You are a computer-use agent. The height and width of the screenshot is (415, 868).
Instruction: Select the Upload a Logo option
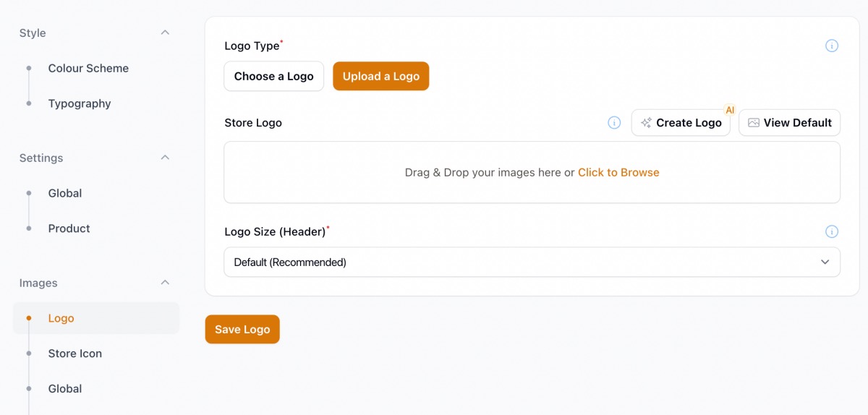point(381,76)
